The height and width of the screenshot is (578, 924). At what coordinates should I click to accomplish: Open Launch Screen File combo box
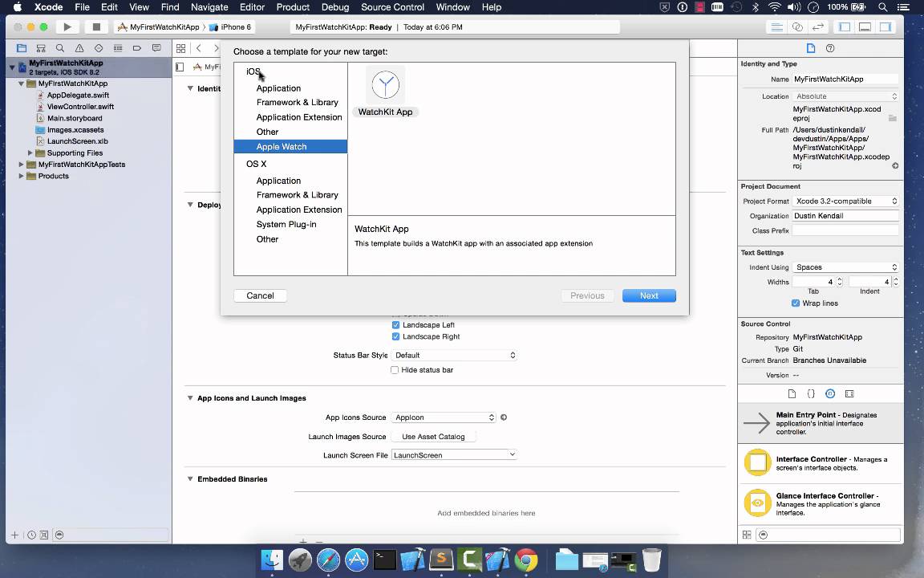click(454, 454)
